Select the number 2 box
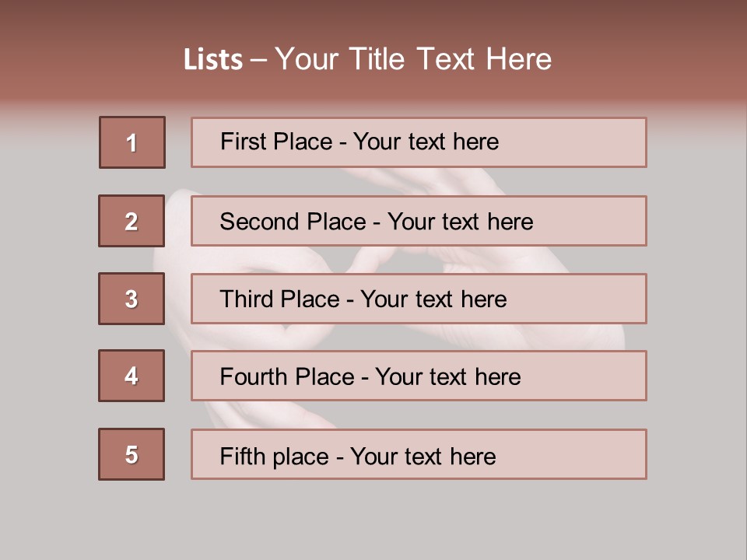This screenshot has height=560, width=747. tap(132, 221)
